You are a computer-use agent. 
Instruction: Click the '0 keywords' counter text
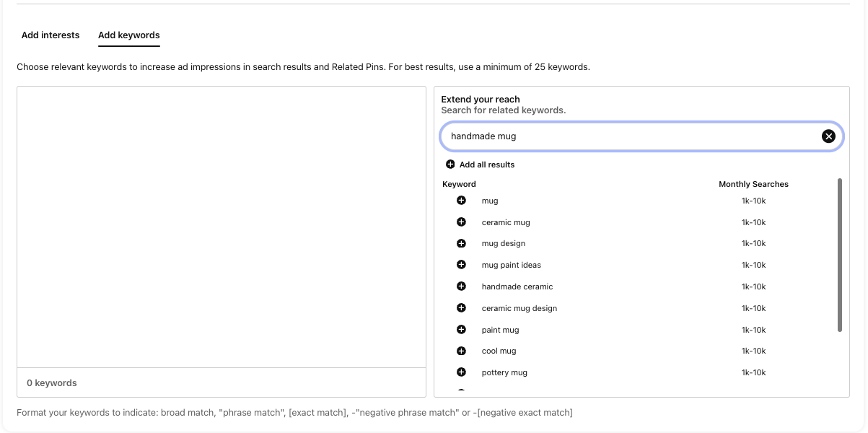click(x=52, y=383)
